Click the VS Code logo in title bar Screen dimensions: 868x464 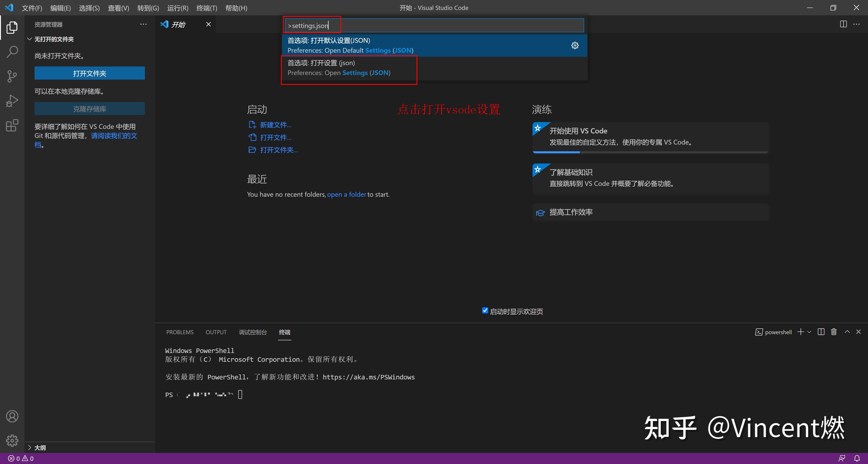[9, 7]
